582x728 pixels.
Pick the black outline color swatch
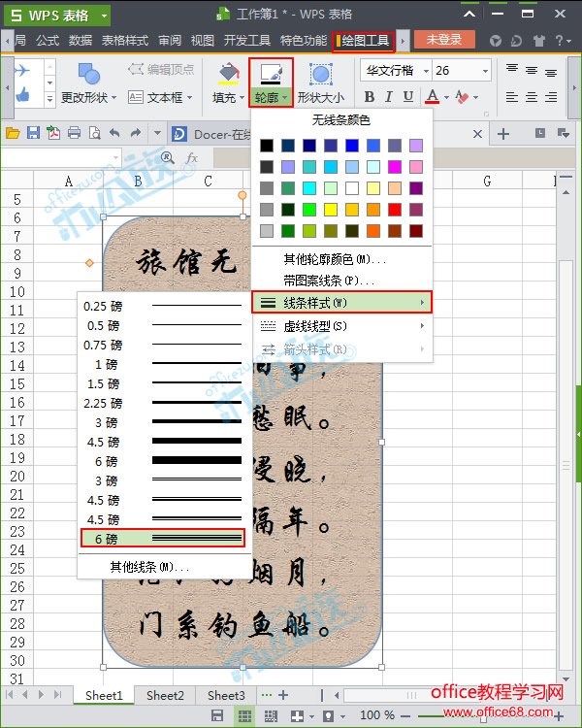[x=267, y=146]
